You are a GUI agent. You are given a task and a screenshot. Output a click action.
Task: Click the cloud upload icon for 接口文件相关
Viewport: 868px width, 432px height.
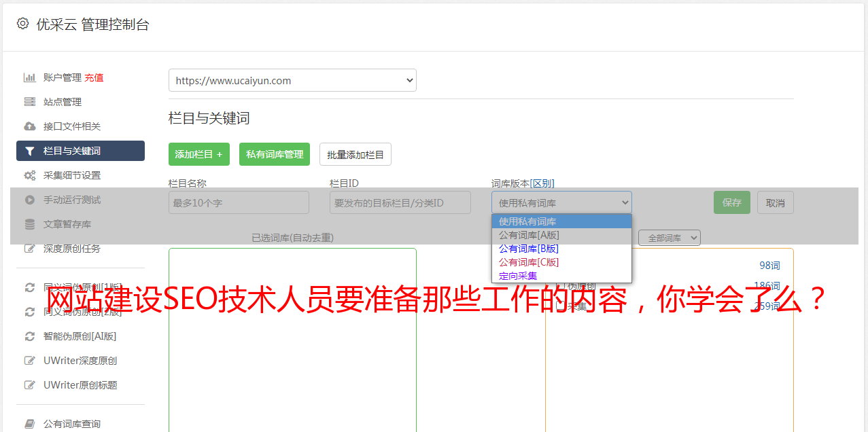click(x=29, y=126)
